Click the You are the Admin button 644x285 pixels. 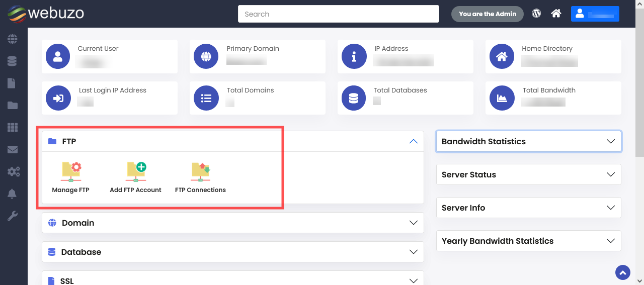coord(488,14)
